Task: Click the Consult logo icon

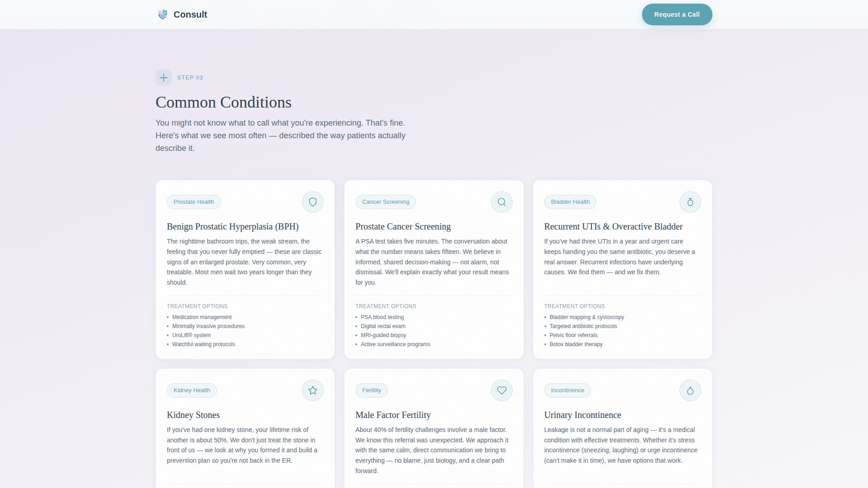Action: click(163, 14)
